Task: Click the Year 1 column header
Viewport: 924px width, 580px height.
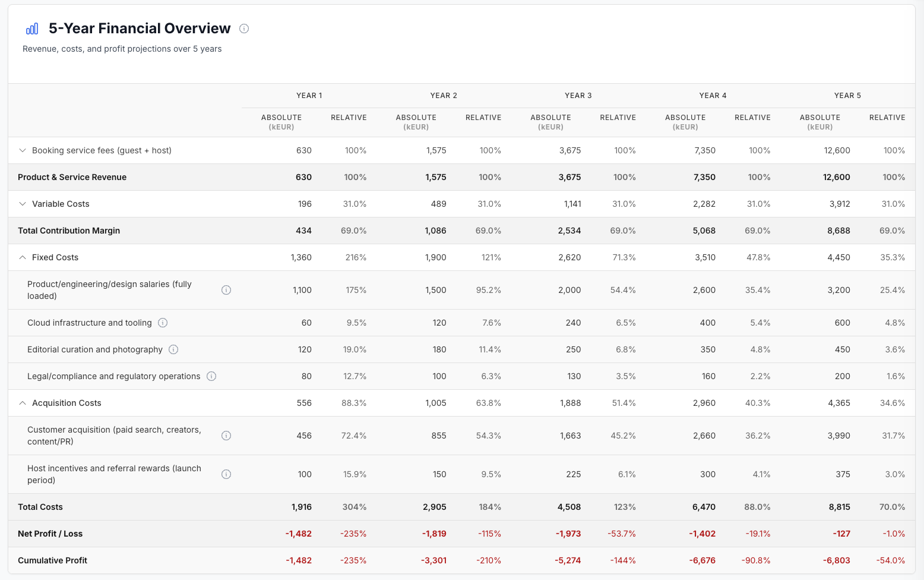Action: click(x=309, y=96)
